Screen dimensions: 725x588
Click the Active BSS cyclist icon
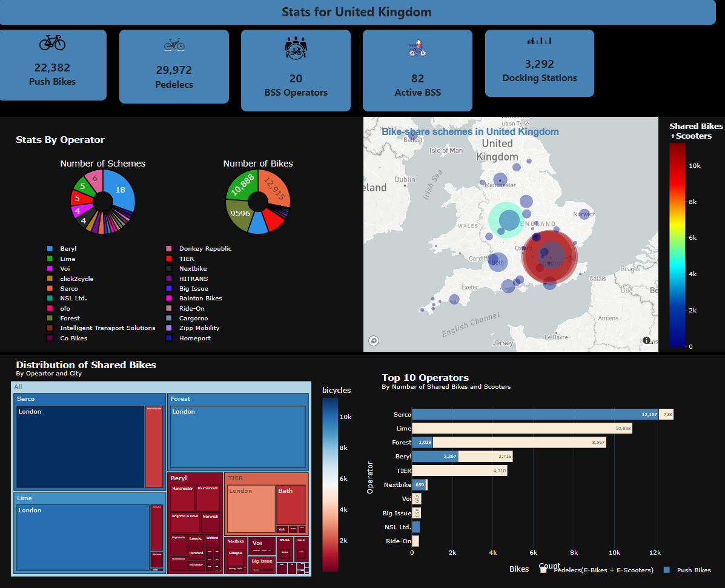tap(417, 48)
